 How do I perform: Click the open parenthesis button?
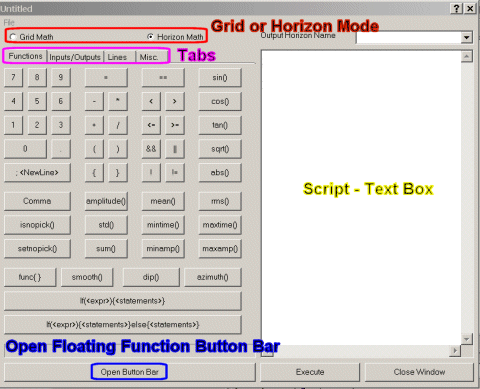tap(94, 149)
